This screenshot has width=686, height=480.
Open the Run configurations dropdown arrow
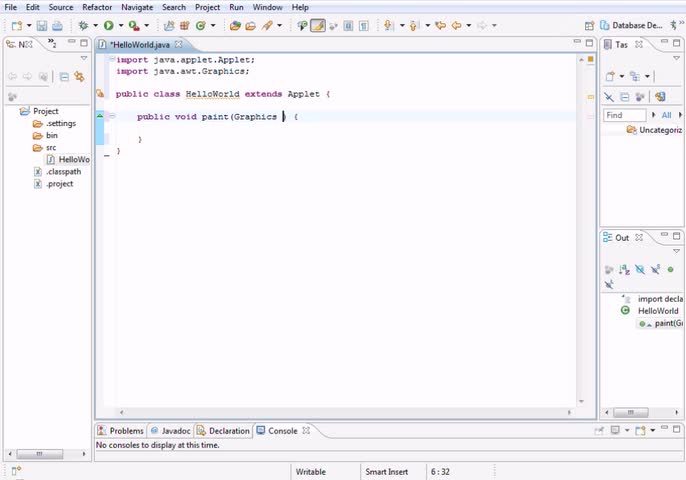tap(120, 26)
